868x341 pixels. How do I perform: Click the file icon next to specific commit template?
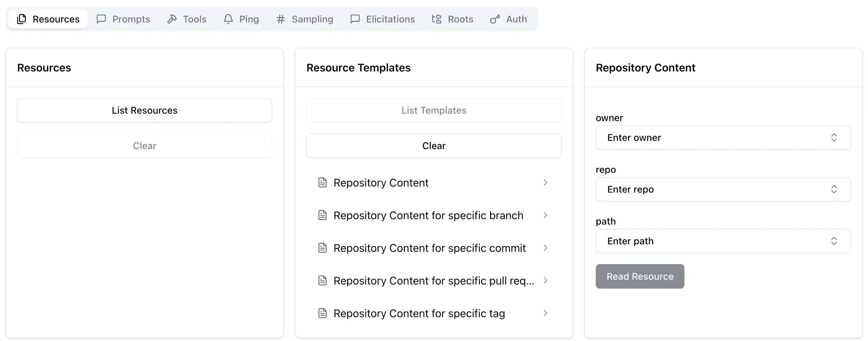[x=322, y=248]
